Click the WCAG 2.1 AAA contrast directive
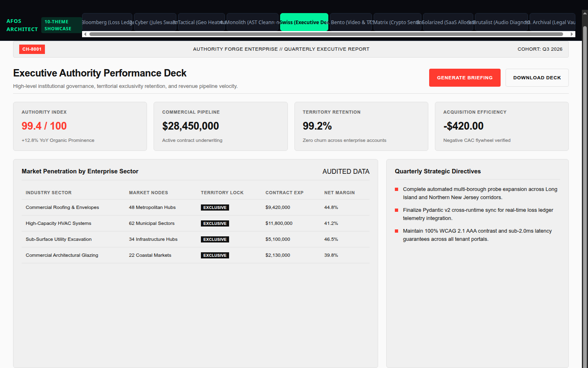The height and width of the screenshot is (368, 588). pyautogui.click(x=477, y=235)
